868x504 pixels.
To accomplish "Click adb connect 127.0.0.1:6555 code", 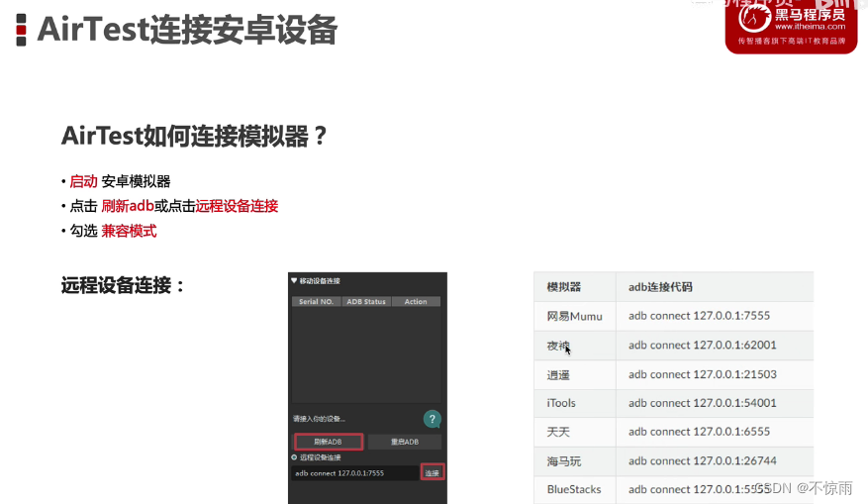I will coord(699,432).
